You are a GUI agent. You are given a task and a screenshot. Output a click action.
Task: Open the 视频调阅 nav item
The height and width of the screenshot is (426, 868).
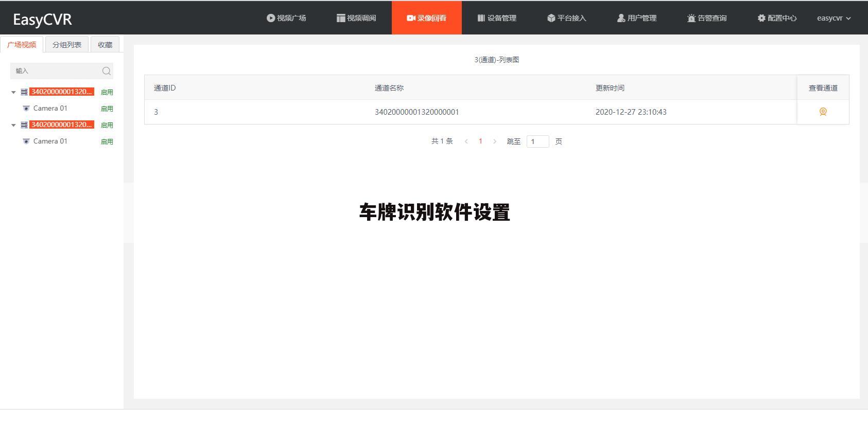pos(356,18)
